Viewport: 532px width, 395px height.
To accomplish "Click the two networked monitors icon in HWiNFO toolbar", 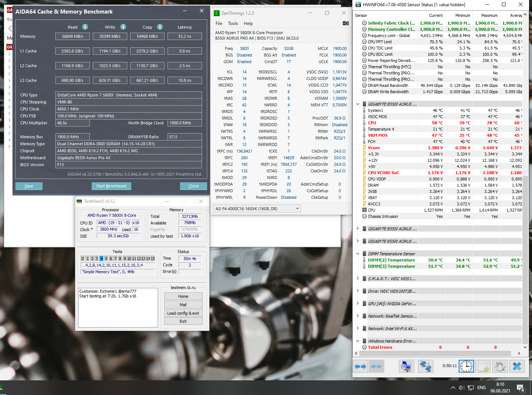I will (426, 366).
